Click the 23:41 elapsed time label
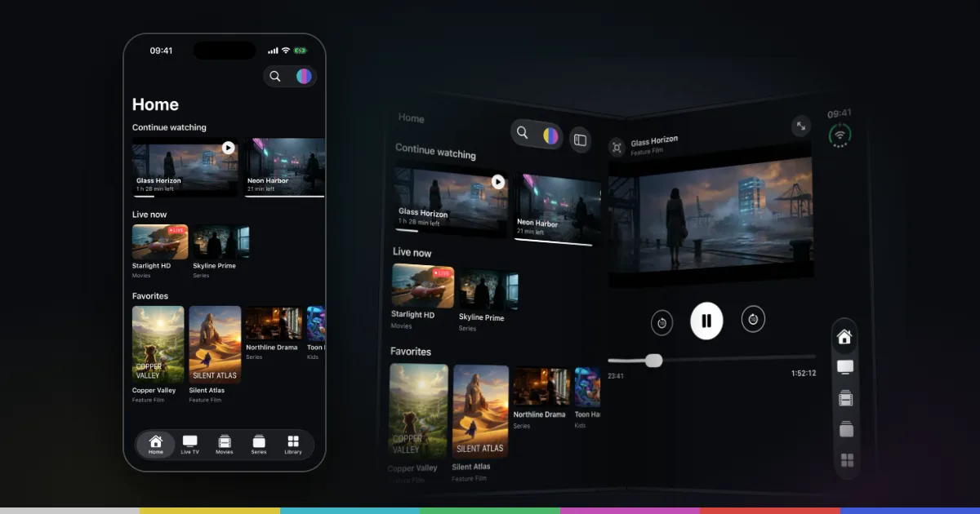 coord(616,376)
